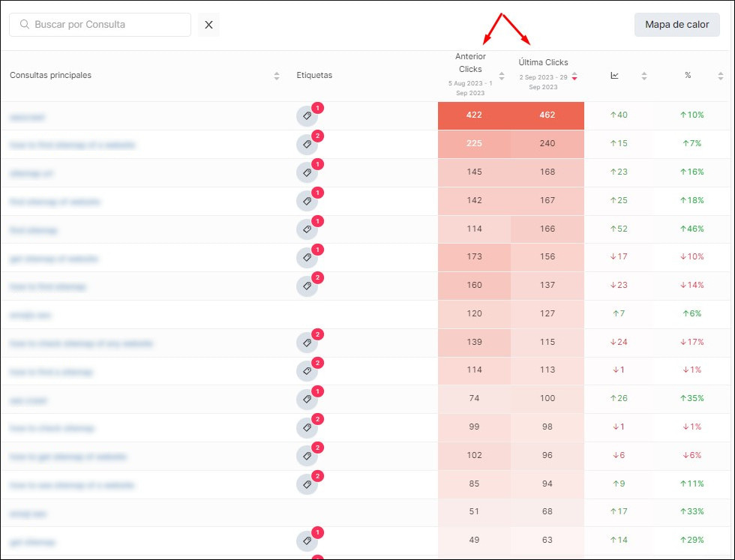Toggle descending sort on the Última Clicks column
The image size is (735, 560).
point(574,76)
